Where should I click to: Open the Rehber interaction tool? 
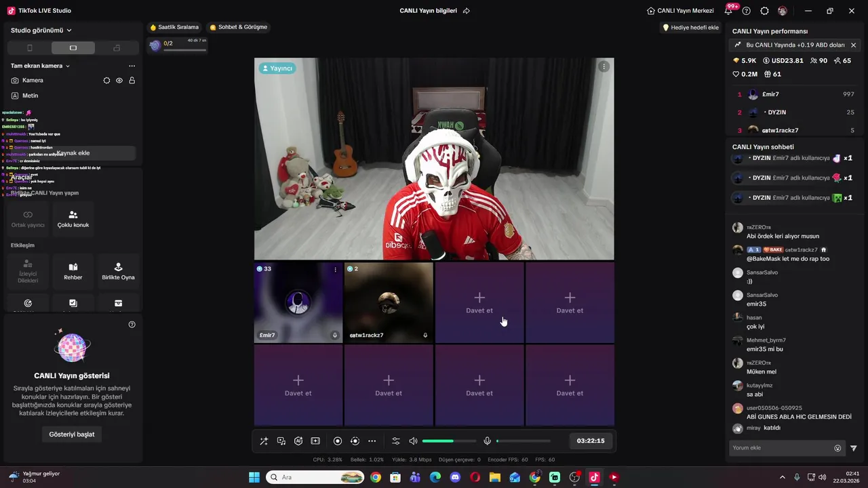pyautogui.click(x=73, y=271)
